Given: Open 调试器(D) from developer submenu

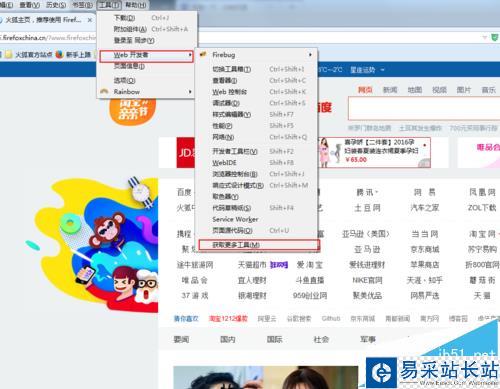Looking at the screenshot, I should [257, 103].
